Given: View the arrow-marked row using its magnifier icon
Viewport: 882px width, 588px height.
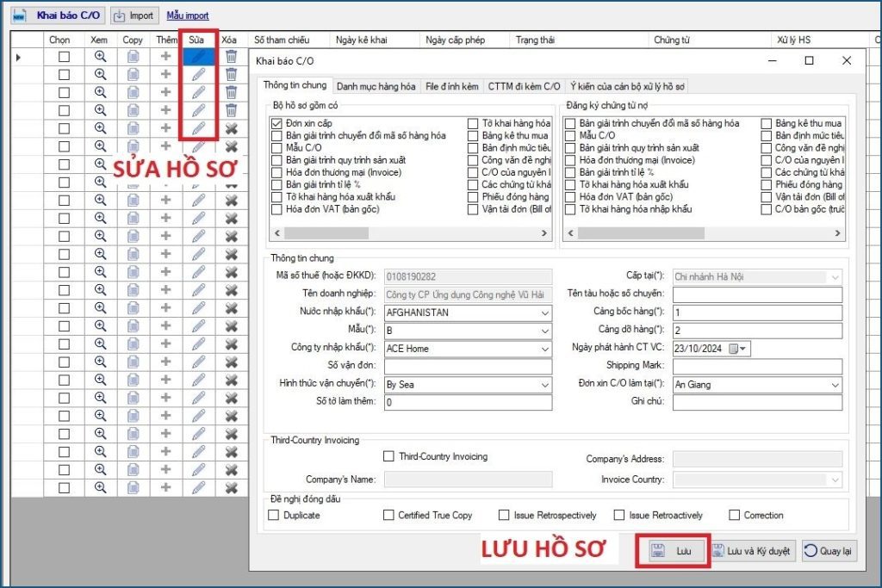Looking at the screenshot, I should [x=100, y=56].
